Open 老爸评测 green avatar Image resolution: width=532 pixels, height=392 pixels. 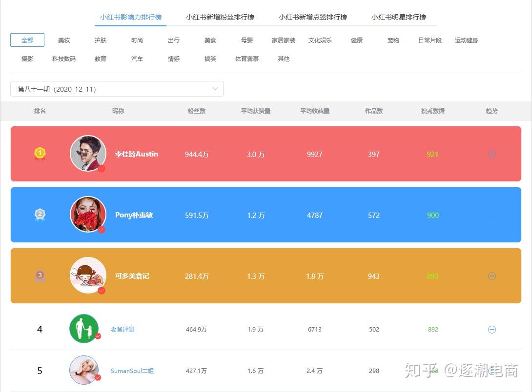coord(84,329)
